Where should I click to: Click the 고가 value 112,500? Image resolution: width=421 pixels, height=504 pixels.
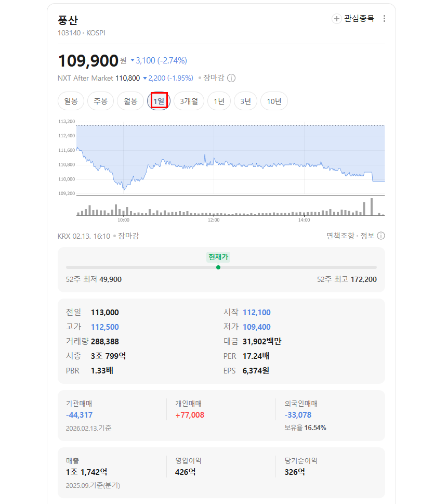(x=104, y=327)
